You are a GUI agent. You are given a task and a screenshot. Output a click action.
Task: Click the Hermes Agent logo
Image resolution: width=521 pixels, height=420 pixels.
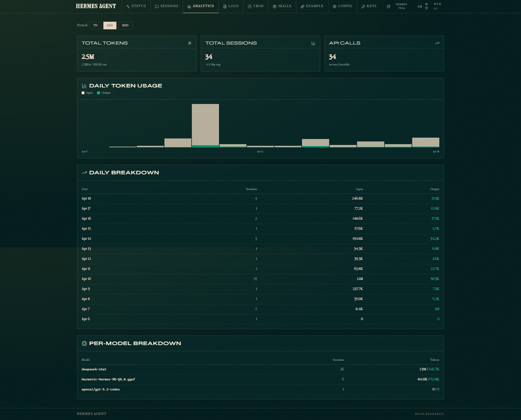96,6
